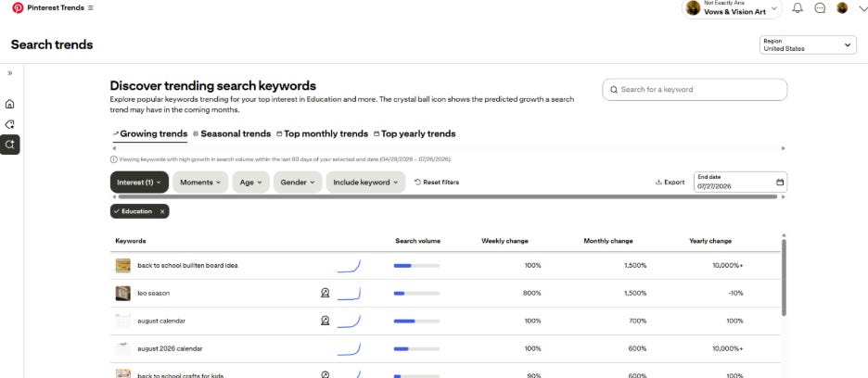Viewport: 868px width, 378px height.
Task: Click the Monthly change column header
Action: (x=608, y=241)
